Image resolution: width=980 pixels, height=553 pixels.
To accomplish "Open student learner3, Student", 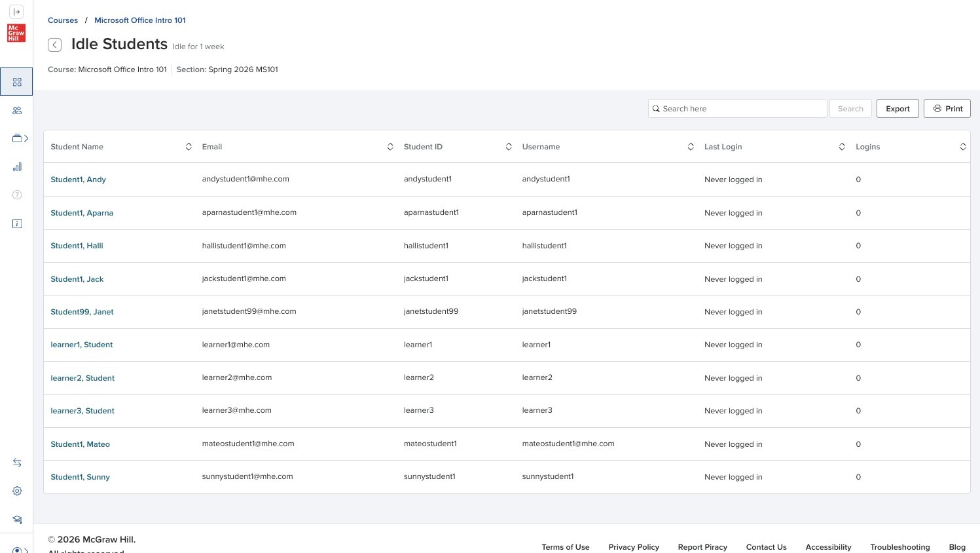I will [x=82, y=411].
